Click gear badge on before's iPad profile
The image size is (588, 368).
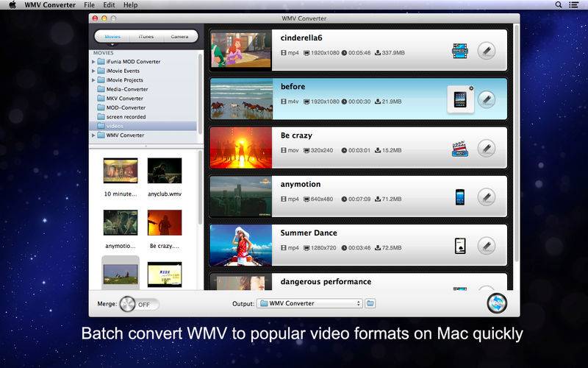click(x=471, y=88)
